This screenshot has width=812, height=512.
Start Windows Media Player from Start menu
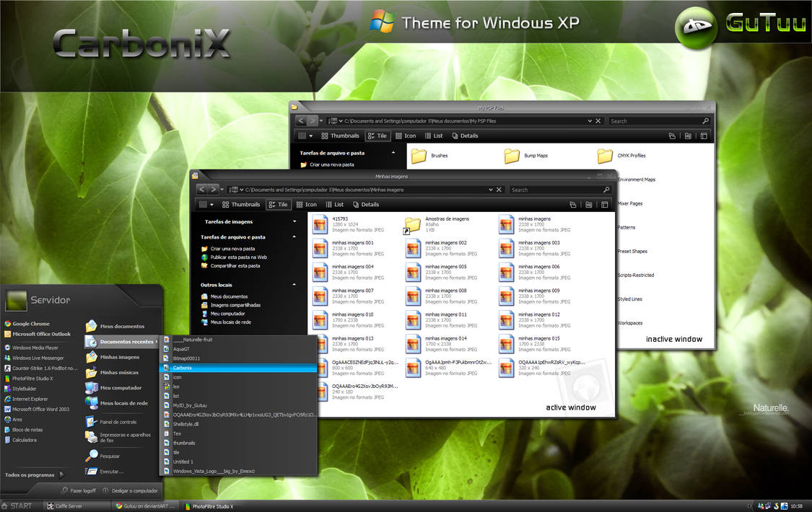(32, 348)
